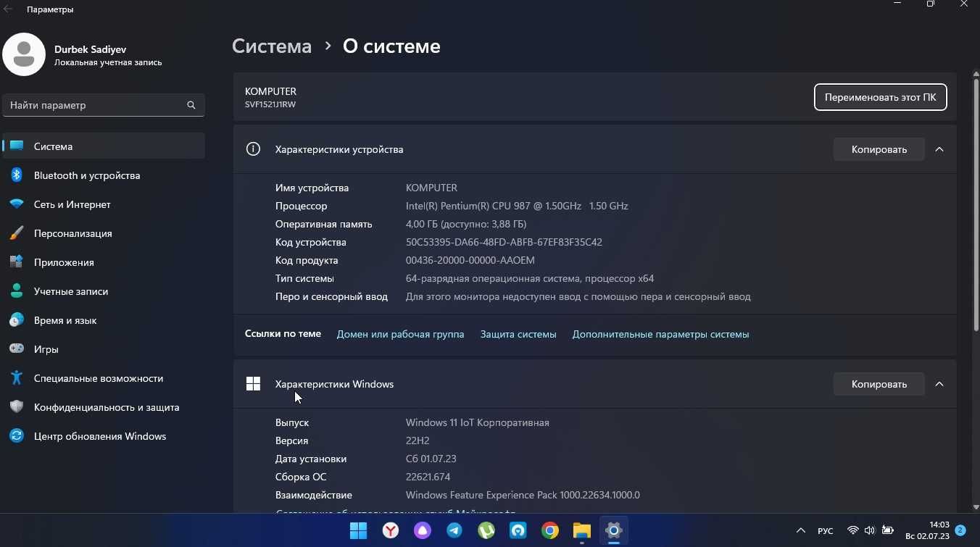Select the Код продукта value 00436-20000-00000-AAOEM
This screenshot has height=547, width=980.
pos(470,260)
